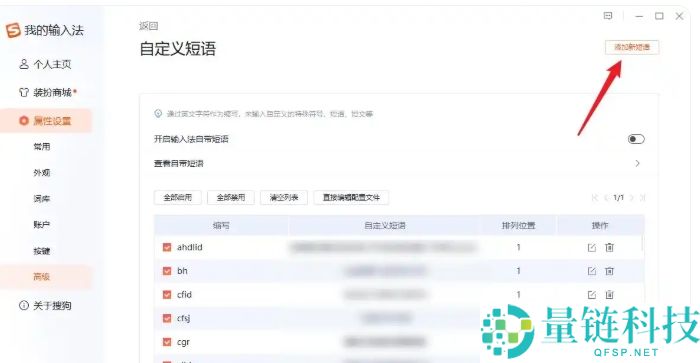Click 清空列表 button

284,197
